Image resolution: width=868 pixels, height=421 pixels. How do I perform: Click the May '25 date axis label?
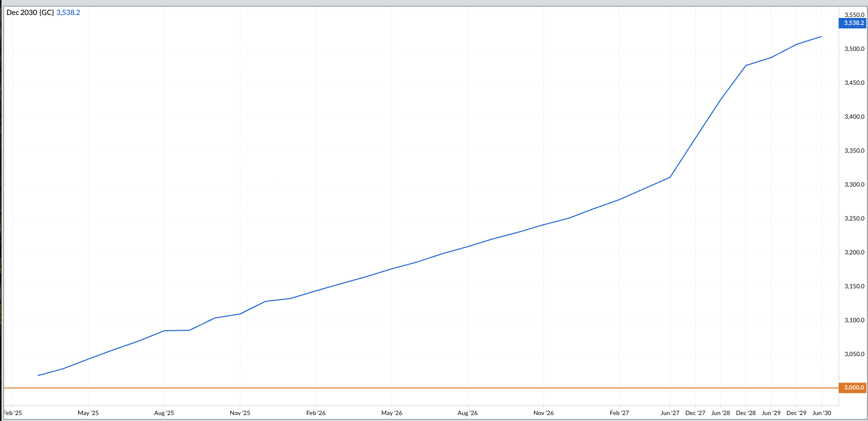88,413
